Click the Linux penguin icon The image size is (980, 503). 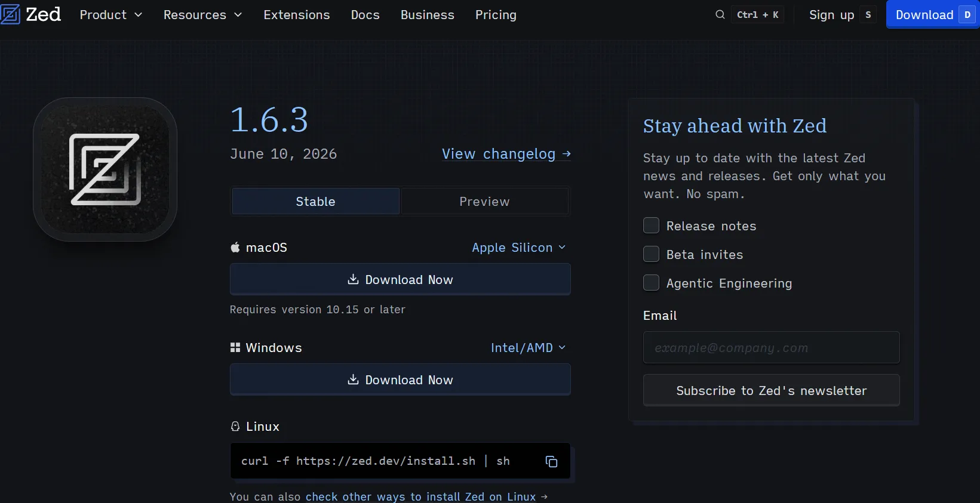[235, 427]
